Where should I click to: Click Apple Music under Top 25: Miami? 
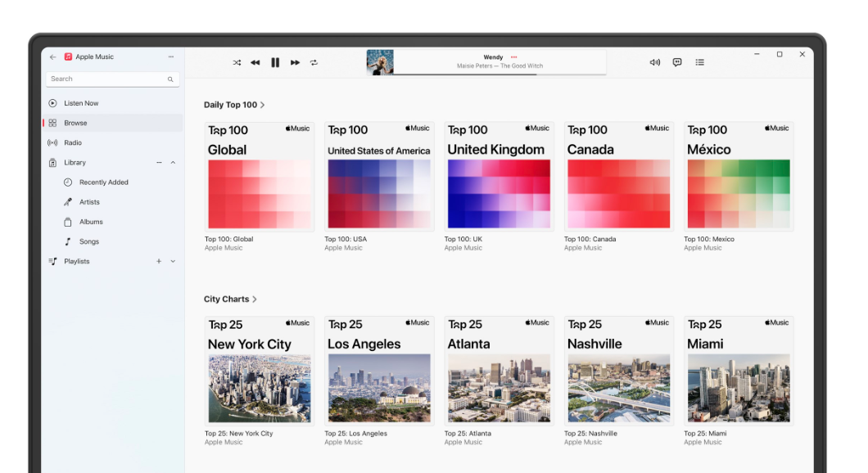coord(703,442)
